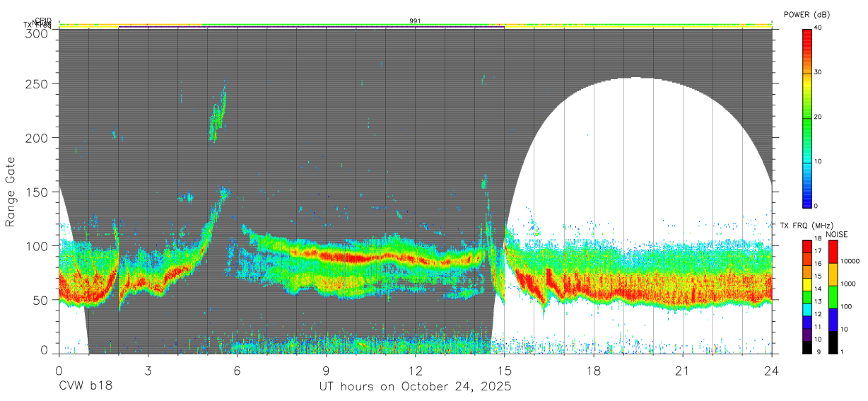Click the 150 tick on the Range Gate axis
This screenshot has height=401, width=868.
pyautogui.click(x=39, y=192)
